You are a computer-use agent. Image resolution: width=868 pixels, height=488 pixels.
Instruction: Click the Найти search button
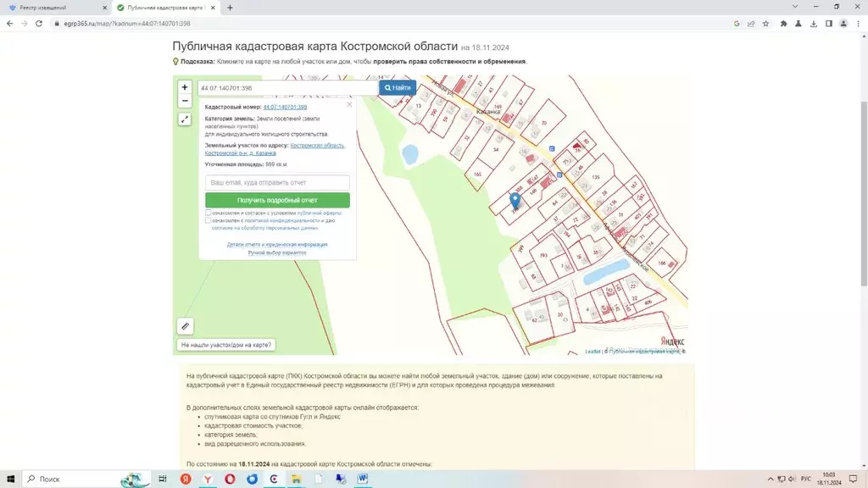coord(398,87)
